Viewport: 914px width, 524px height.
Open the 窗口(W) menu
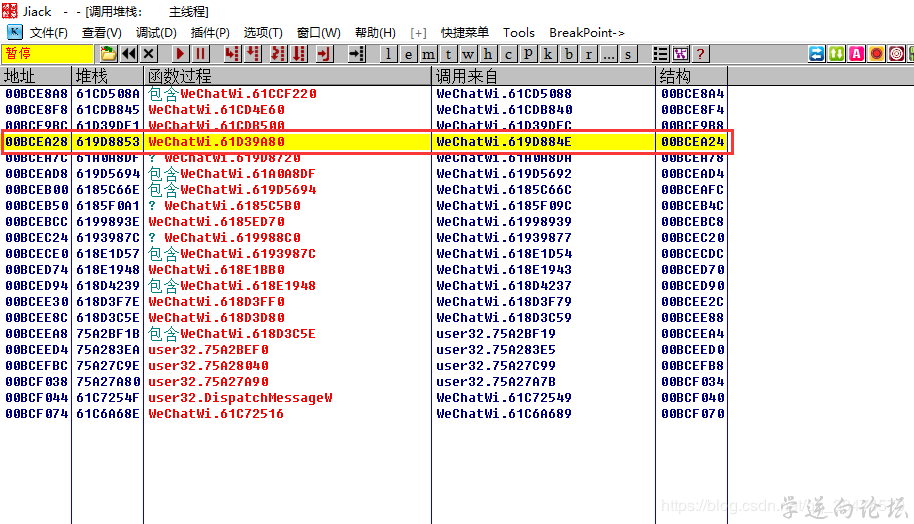tap(318, 33)
